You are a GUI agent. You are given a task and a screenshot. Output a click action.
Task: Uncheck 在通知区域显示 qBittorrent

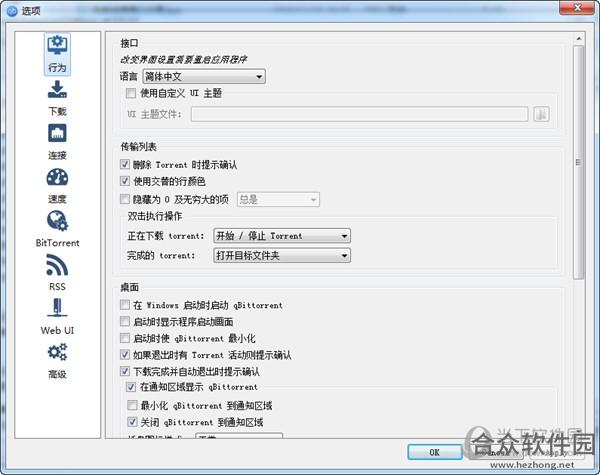[131, 387]
